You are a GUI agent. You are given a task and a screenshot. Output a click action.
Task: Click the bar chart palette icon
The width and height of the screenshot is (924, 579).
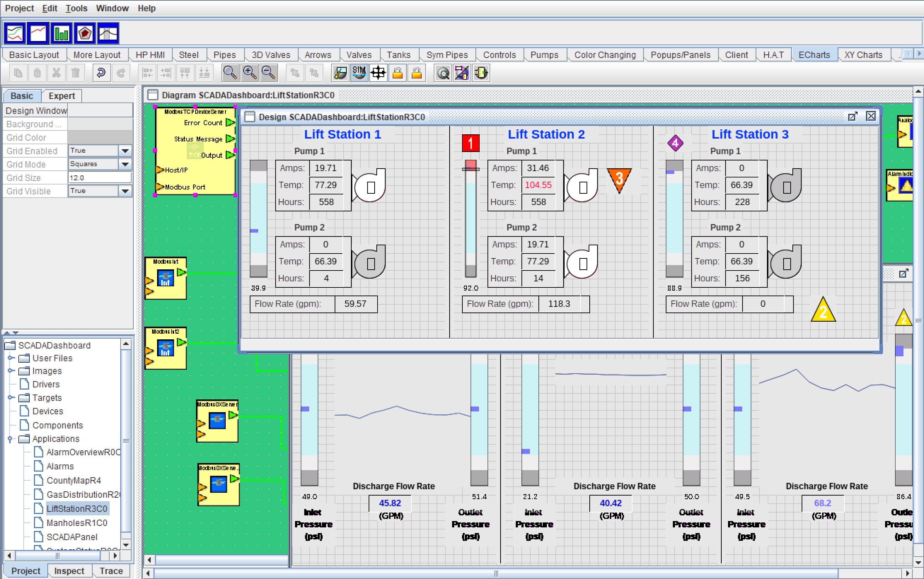61,34
